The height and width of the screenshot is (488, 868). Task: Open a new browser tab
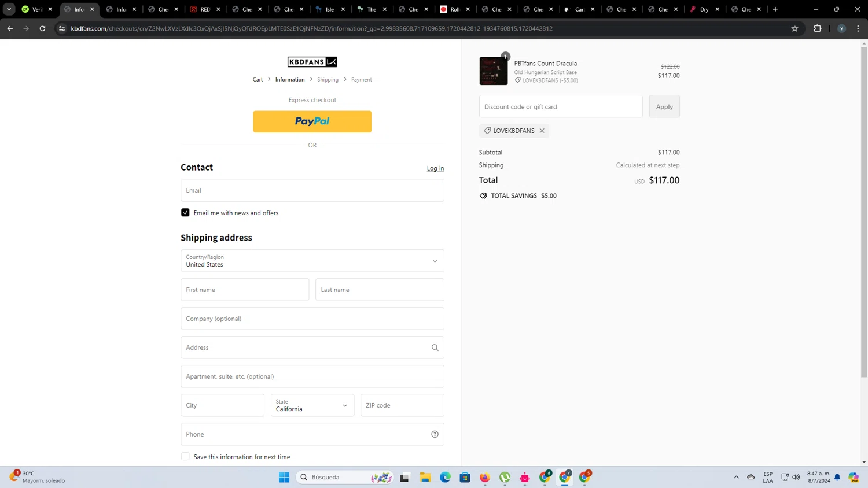point(775,9)
